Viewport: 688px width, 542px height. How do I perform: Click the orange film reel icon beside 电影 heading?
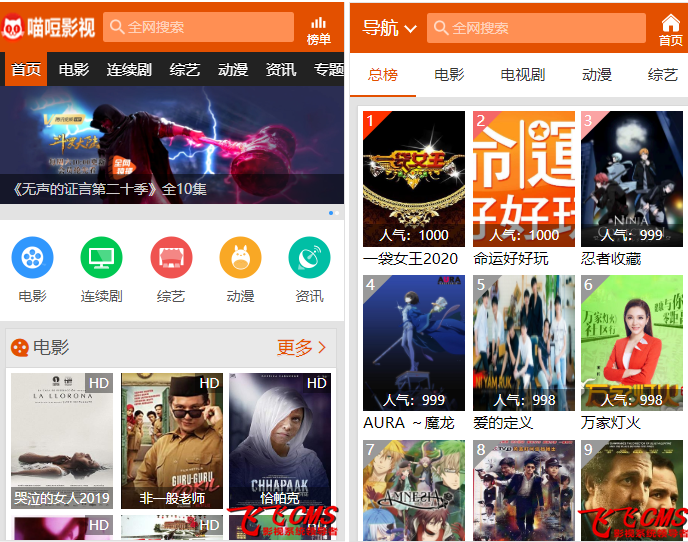pyautogui.click(x=19, y=348)
